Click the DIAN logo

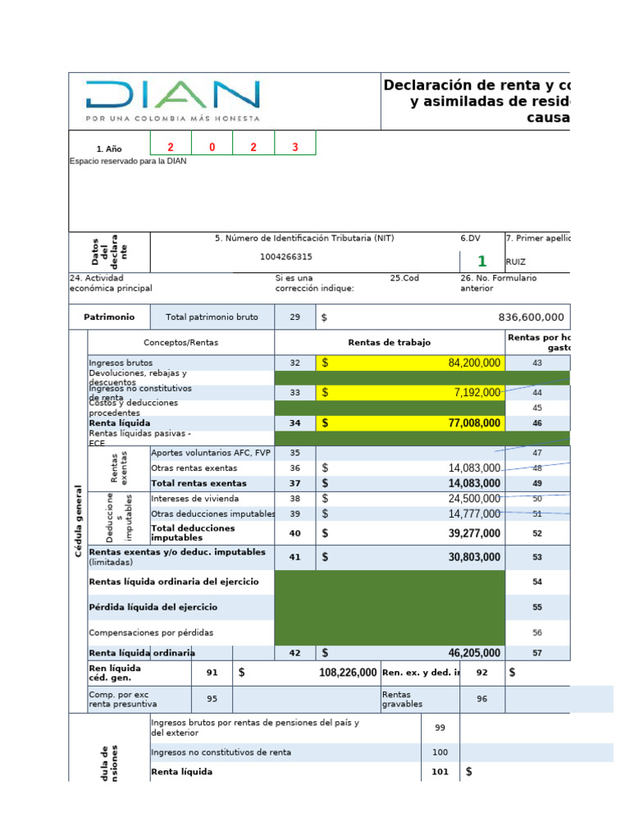pos(172,100)
